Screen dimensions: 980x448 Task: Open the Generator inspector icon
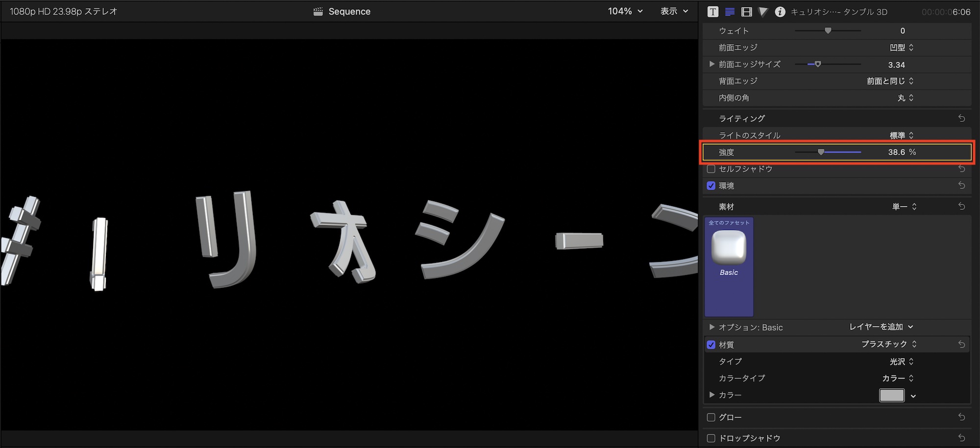[763, 12]
